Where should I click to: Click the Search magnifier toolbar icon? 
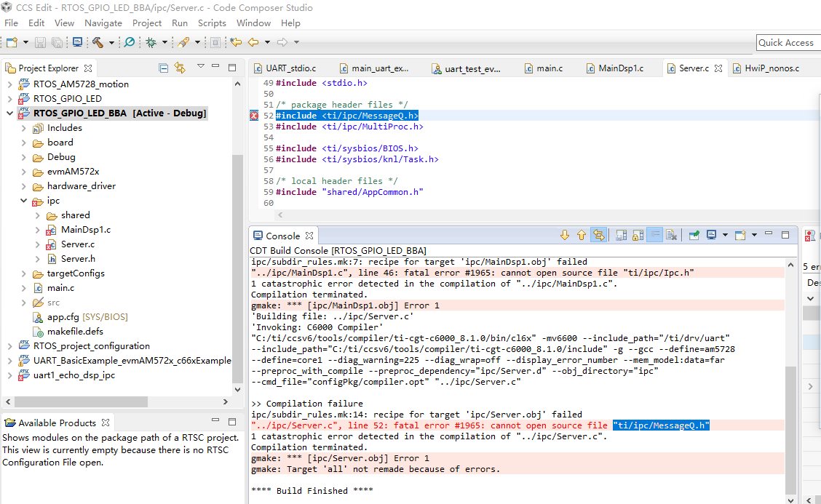pos(129,42)
